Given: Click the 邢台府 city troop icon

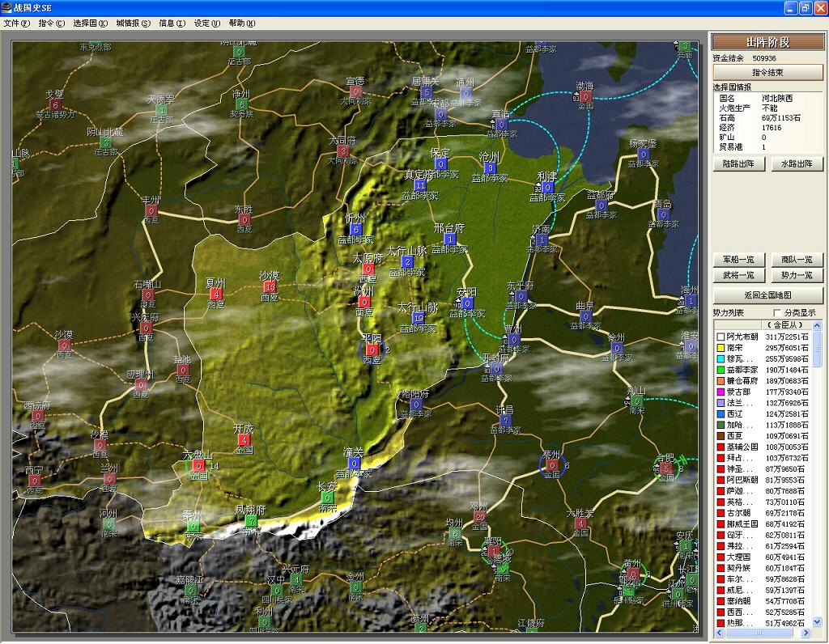Looking at the screenshot, I should click(449, 239).
